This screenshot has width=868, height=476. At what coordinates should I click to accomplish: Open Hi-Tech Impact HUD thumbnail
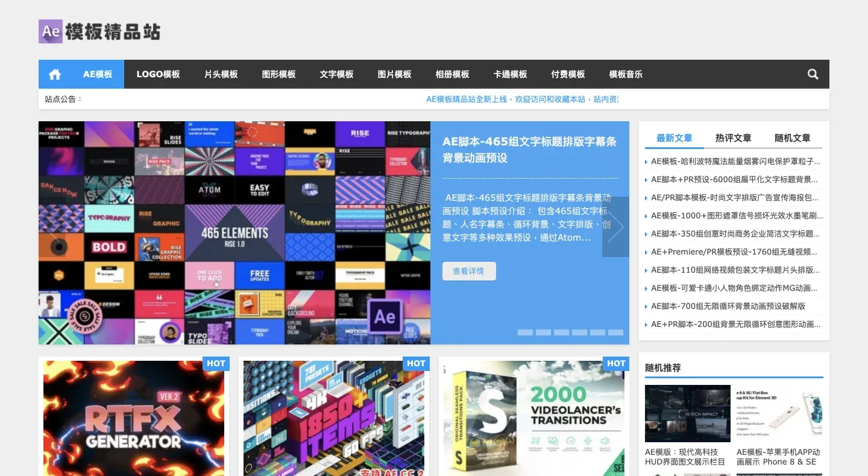click(688, 413)
